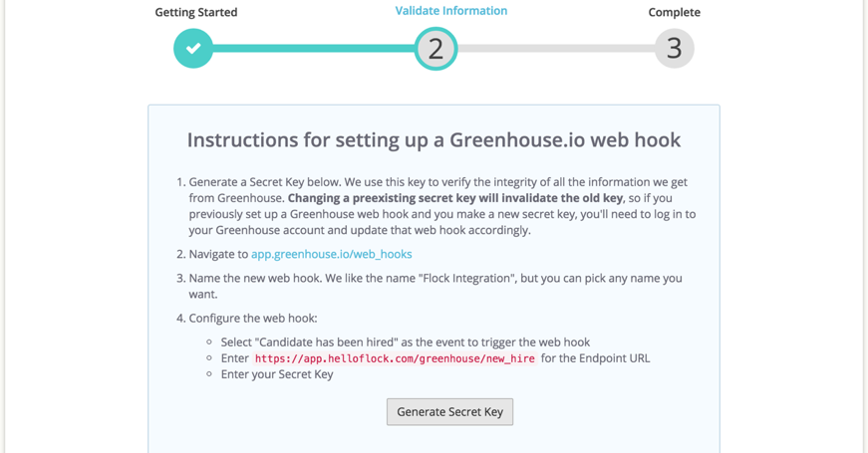Click the checkmark icon for Getting Started

(x=193, y=49)
